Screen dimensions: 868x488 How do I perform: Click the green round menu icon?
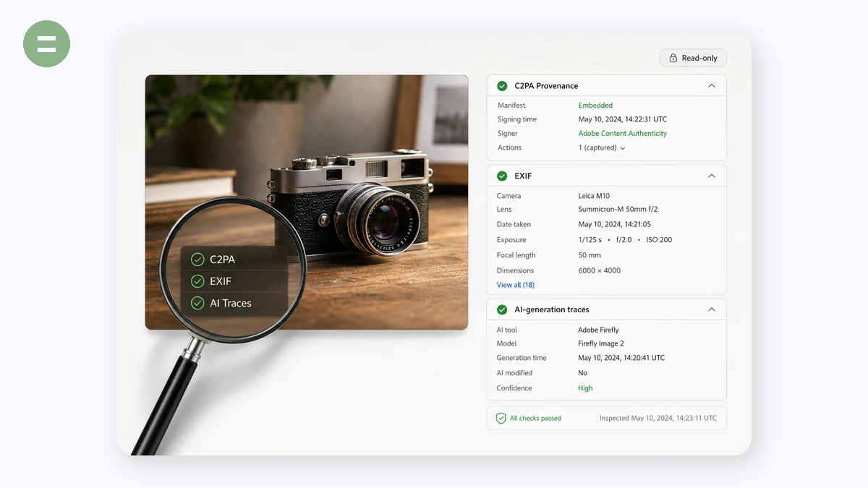[46, 43]
